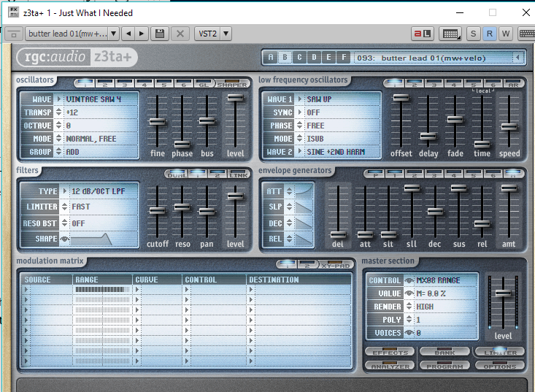Select the XY-PAD tab in modulation matrix
The height and width of the screenshot is (392, 535).
(x=336, y=264)
